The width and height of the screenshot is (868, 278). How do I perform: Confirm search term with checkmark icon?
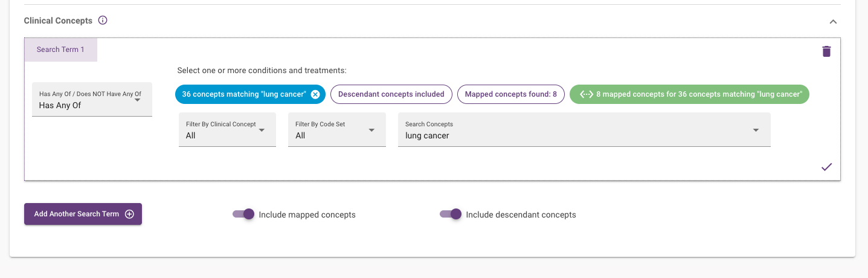[x=826, y=167]
